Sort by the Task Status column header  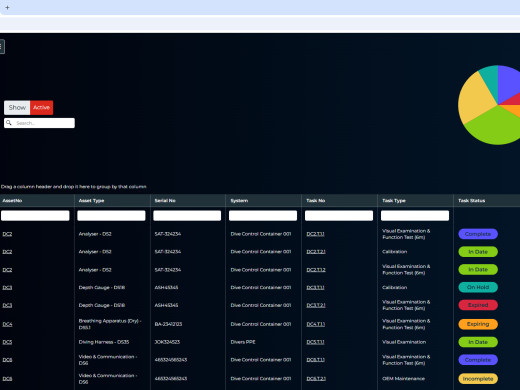[x=471, y=201]
